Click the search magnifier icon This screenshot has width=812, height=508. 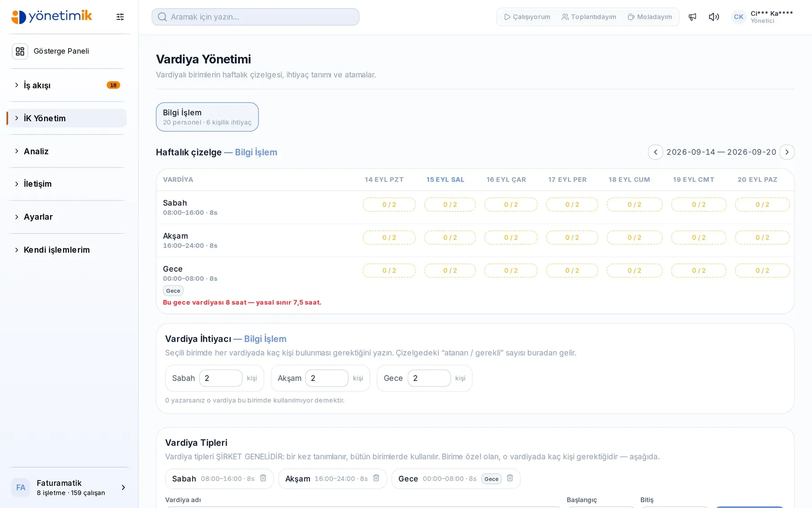(x=162, y=17)
